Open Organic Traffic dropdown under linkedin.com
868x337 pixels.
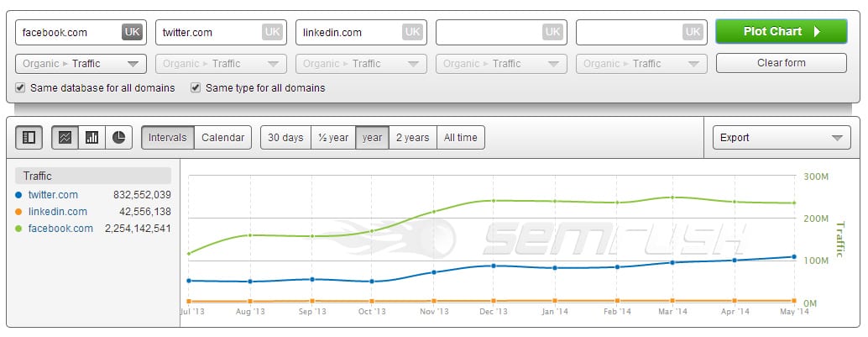[x=361, y=64]
